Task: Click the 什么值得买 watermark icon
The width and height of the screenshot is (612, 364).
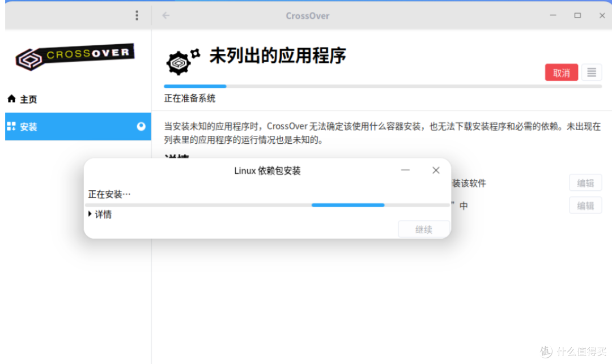Action: coord(545,352)
